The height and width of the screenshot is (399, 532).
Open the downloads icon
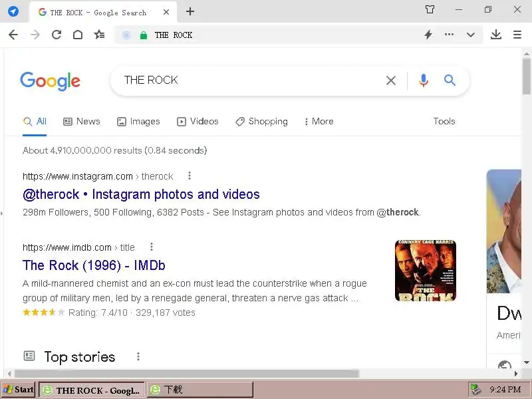click(x=496, y=35)
